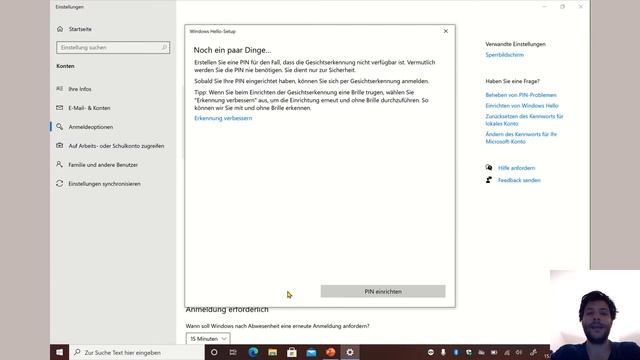Click the envelope icon next to E-Mail- & Konten

click(x=60, y=107)
